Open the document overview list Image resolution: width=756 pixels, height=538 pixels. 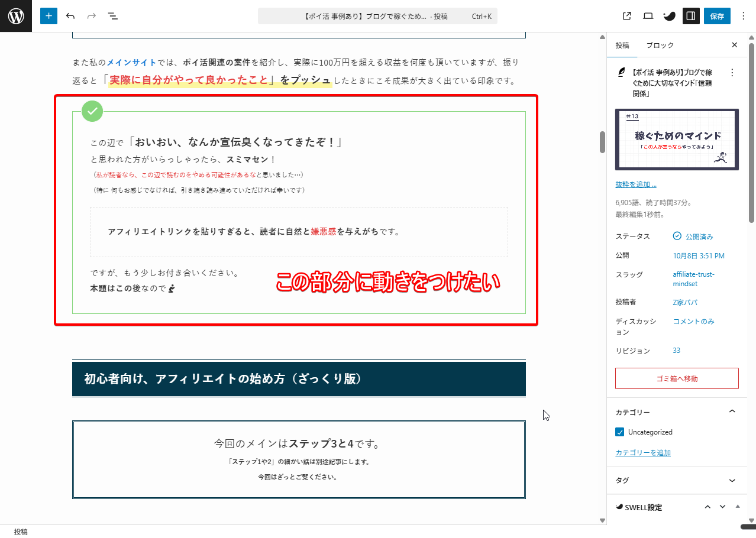[x=113, y=16]
